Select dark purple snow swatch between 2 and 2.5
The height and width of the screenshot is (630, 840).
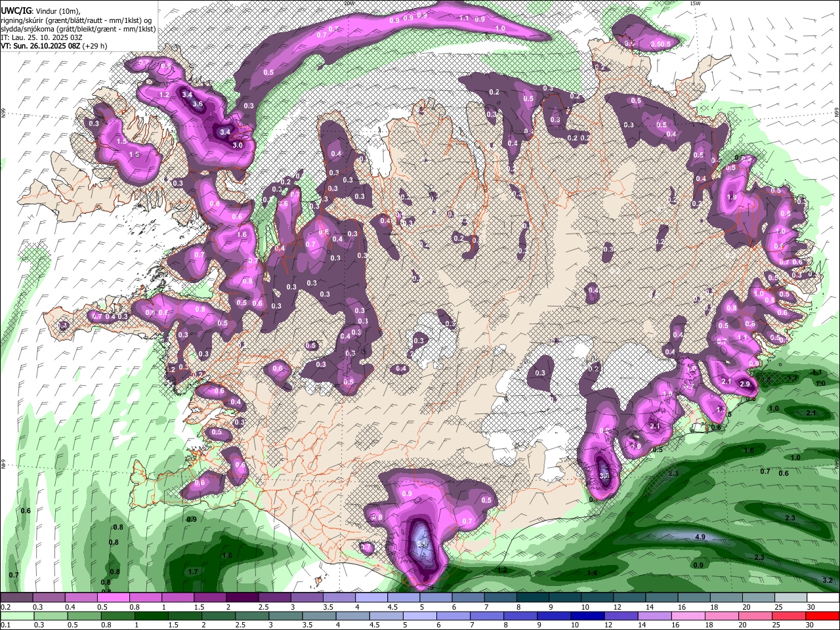(242, 598)
